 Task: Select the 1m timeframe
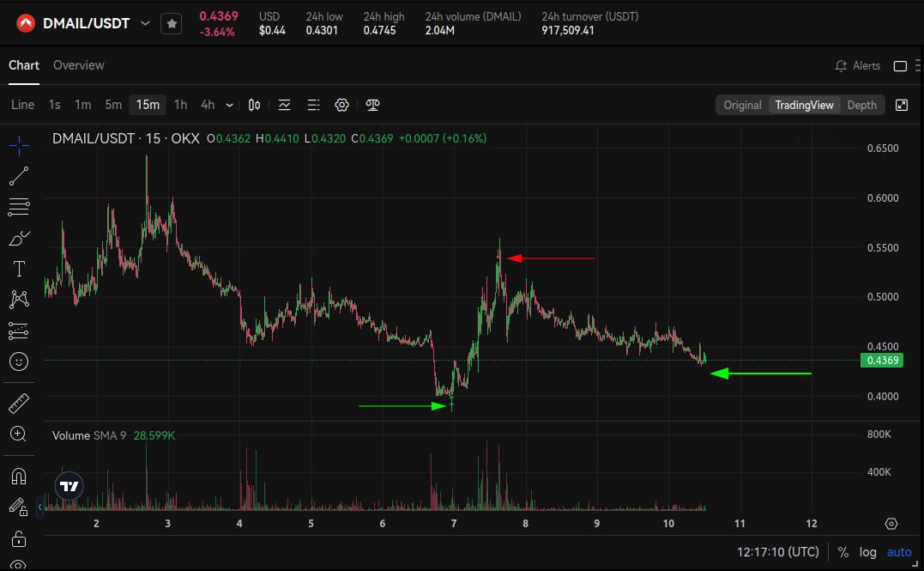[x=82, y=105]
